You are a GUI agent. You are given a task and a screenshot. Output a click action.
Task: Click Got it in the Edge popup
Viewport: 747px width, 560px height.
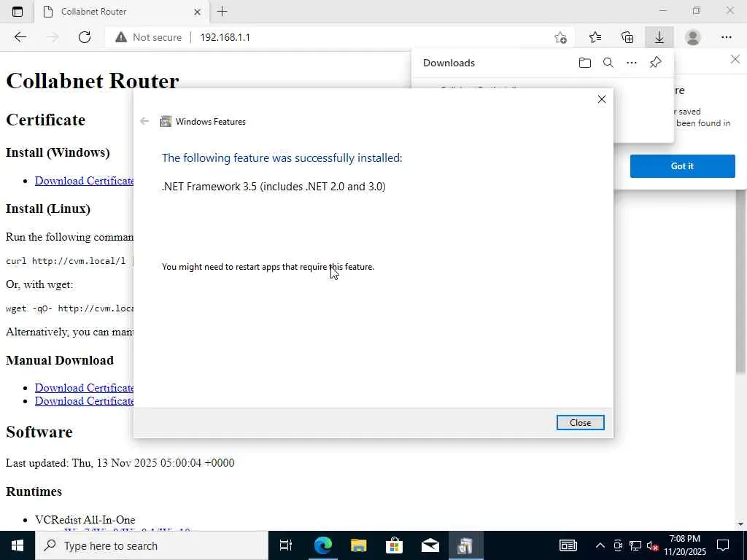[x=682, y=166]
